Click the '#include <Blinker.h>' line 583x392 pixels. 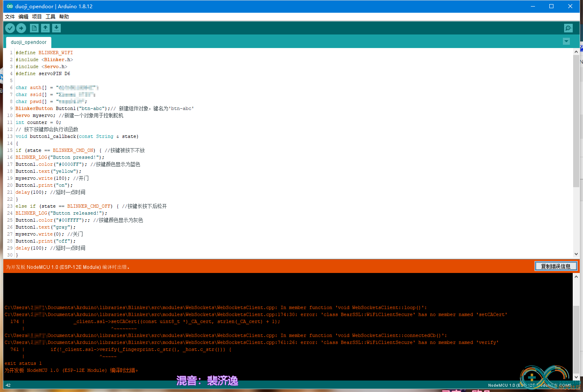coord(44,60)
